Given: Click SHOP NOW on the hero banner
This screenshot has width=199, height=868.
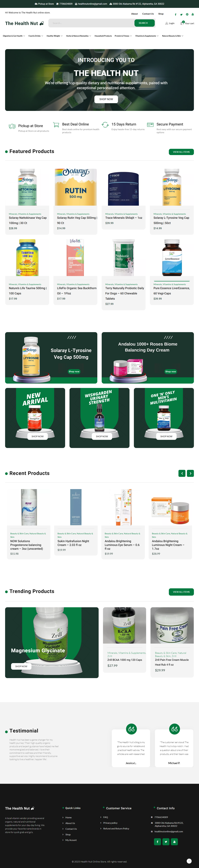Looking at the screenshot, I should point(106,99).
